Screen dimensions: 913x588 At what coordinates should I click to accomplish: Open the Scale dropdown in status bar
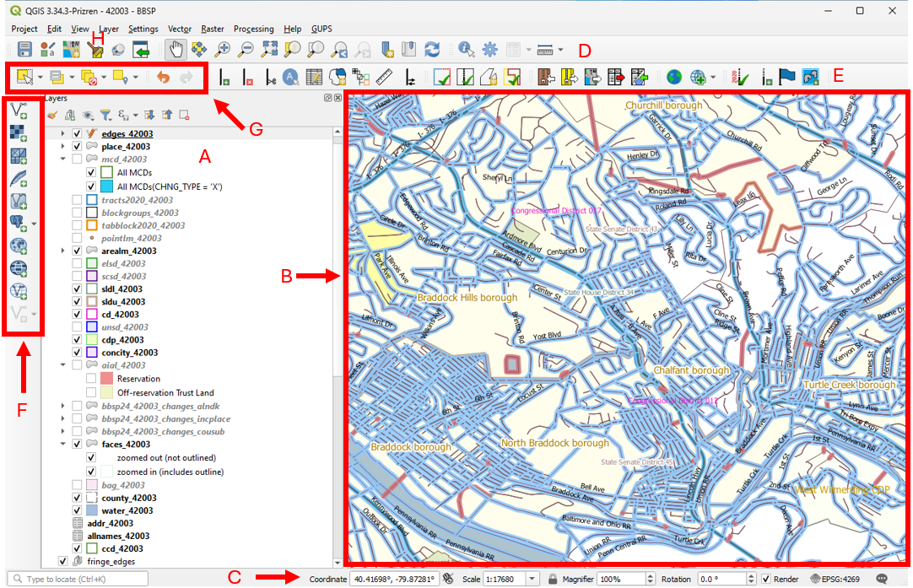click(532, 579)
